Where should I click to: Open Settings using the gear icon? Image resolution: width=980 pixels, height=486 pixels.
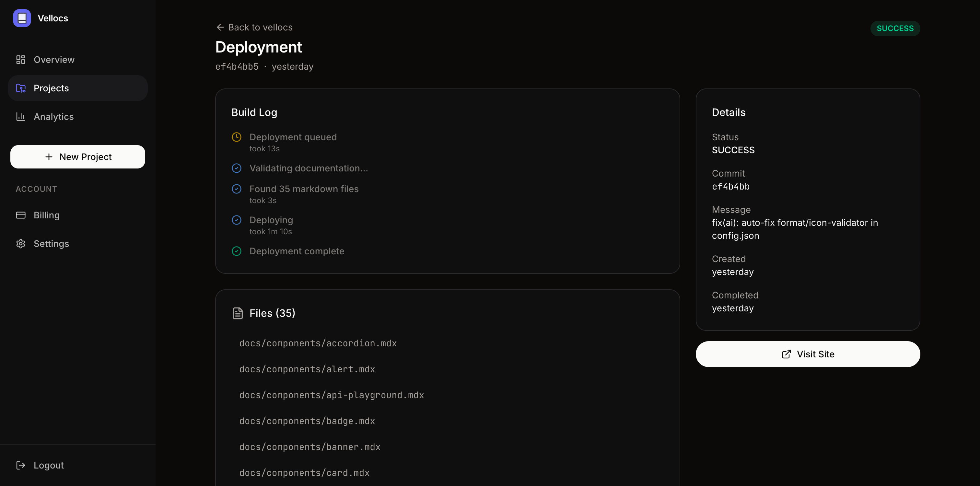pos(20,243)
